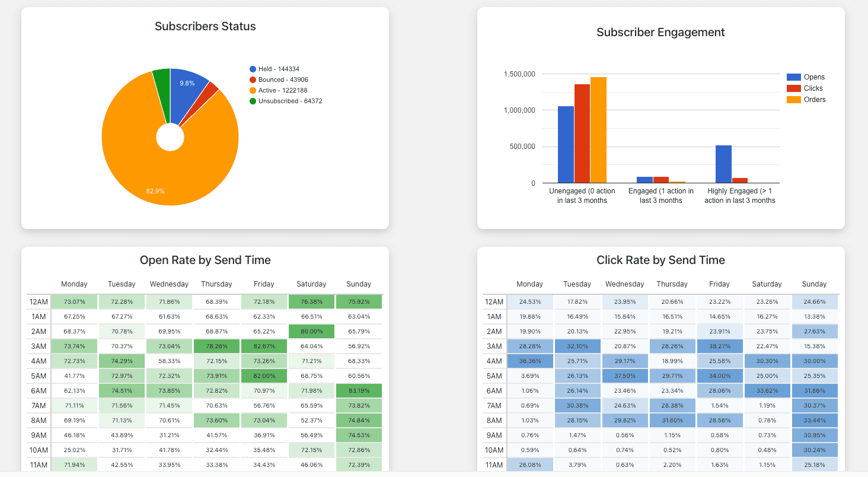Click the Sunday header in Click Rate table
This screenshot has width=868, height=477.
(x=814, y=284)
